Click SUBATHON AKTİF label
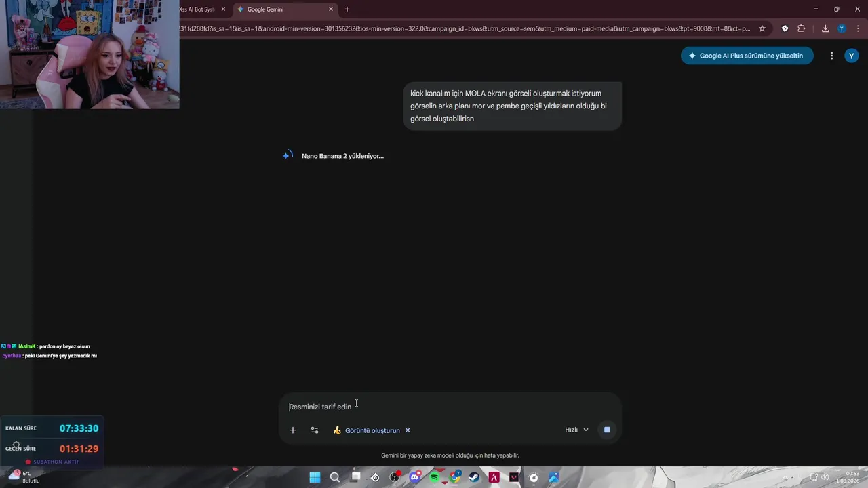This screenshot has width=868, height=488. click(52, 462)
